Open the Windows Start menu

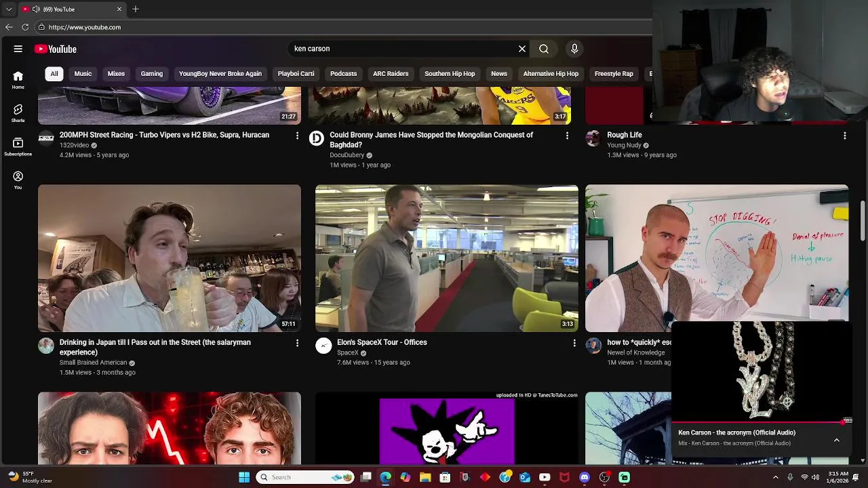click(x=244, y=477)
